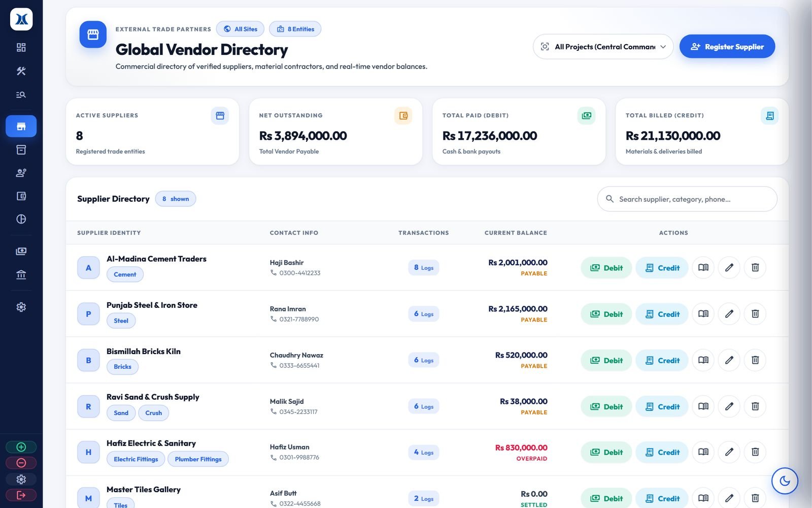Image resolution: width=812 pixels, height=508 pixels.
Task: Open the cash payments sidebar icon
Action: 21,251
